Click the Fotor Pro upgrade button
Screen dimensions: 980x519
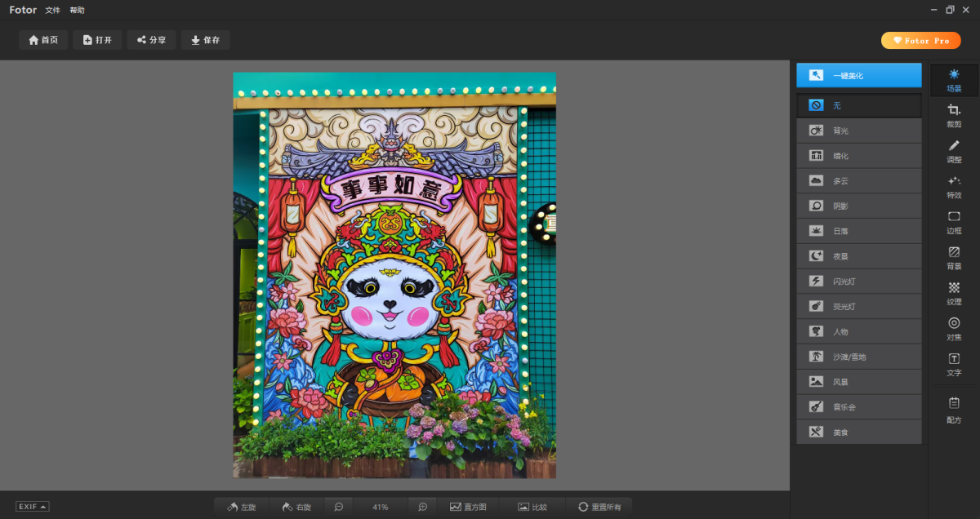(920, 40)
